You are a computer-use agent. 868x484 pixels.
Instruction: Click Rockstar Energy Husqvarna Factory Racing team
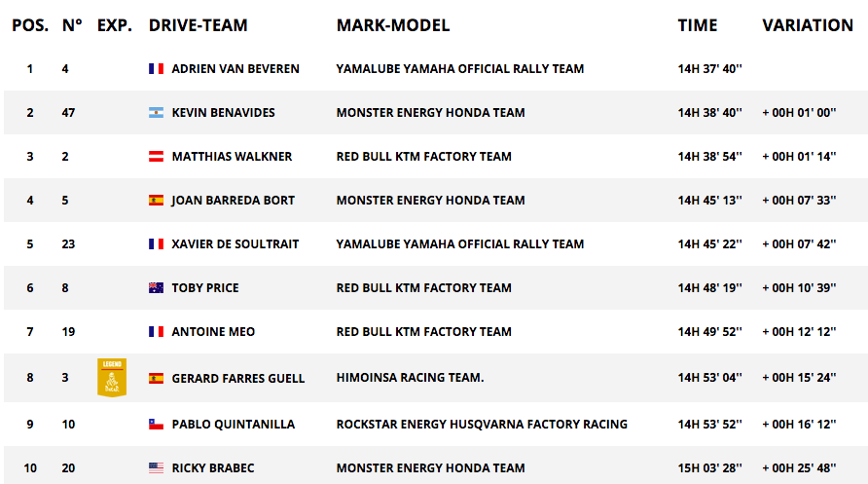(x=482, y=425)
